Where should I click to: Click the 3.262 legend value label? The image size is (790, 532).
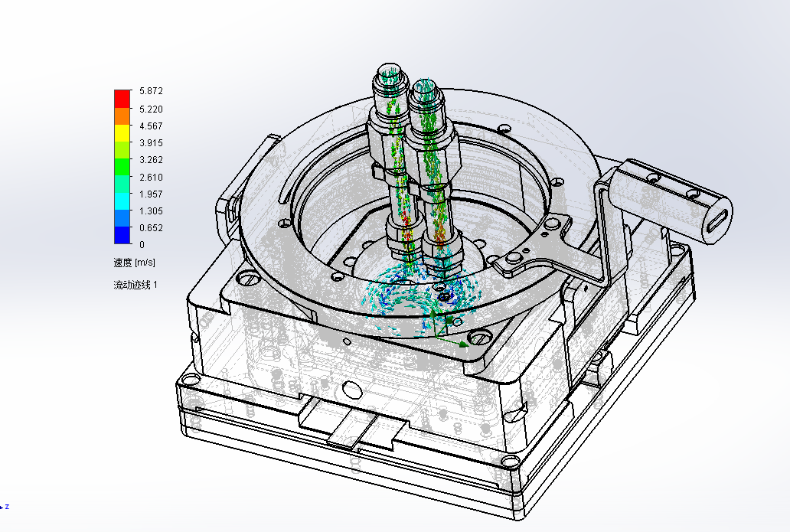[151, 160]
